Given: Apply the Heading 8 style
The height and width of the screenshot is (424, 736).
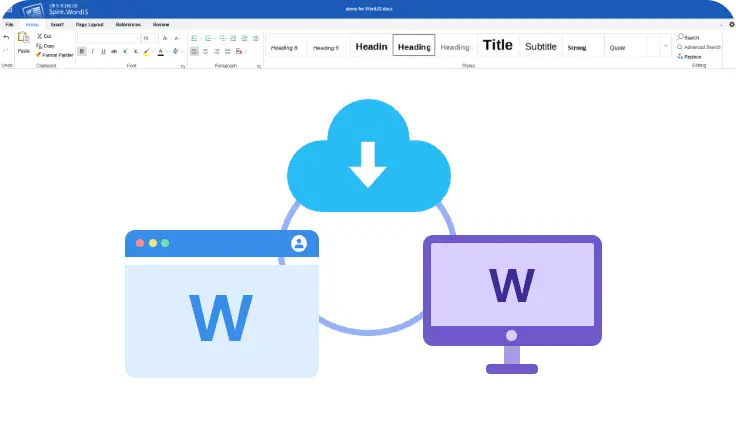Looking at the screenshot, I should point(284,46).
